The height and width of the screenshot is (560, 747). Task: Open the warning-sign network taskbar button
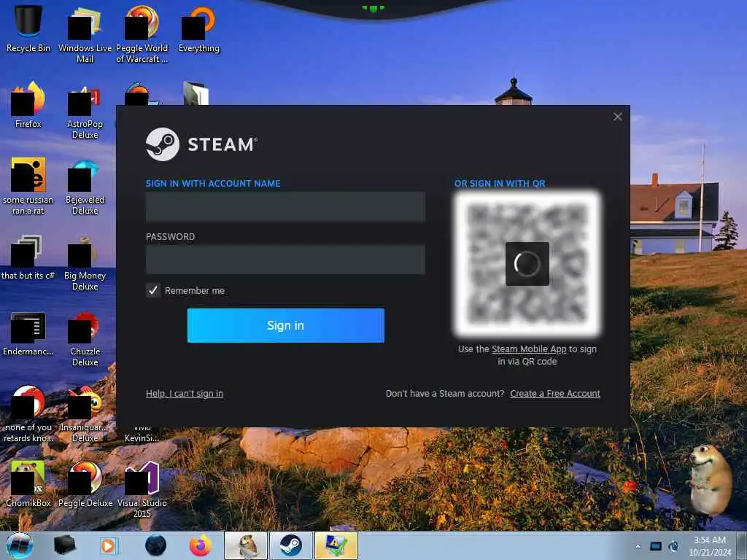(336, 545)
